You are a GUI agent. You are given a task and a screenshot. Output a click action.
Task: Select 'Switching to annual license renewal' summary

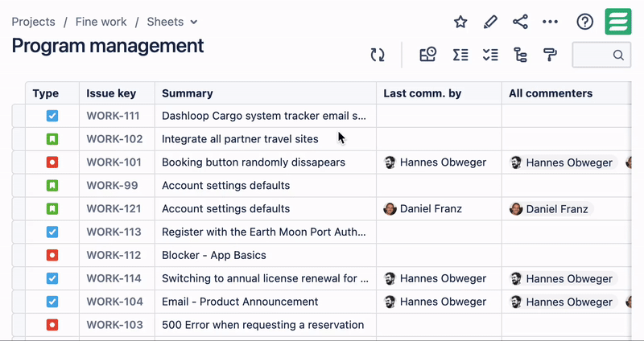coord(266,278)
